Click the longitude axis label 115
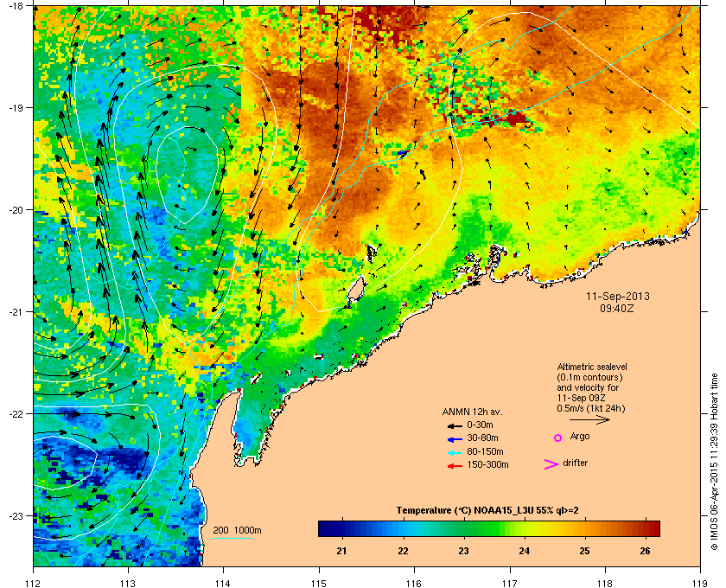The image size is (726, 588). coord(319,584)
